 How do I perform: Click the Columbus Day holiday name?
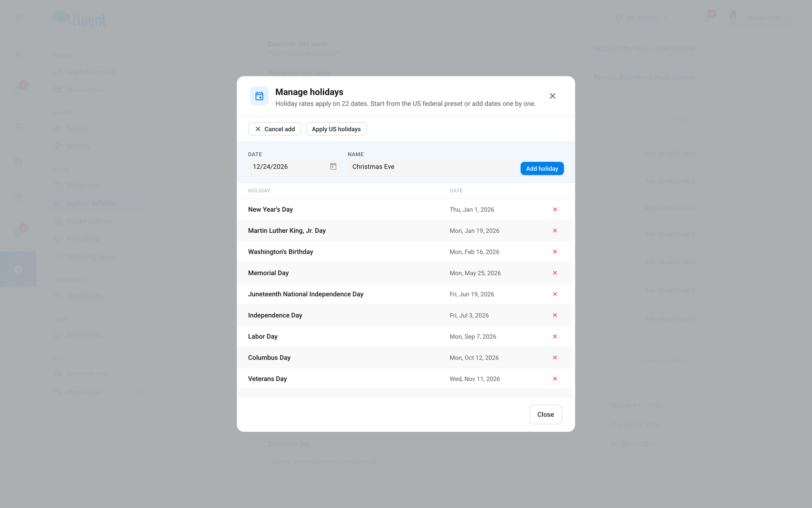[x=269, y=357]
